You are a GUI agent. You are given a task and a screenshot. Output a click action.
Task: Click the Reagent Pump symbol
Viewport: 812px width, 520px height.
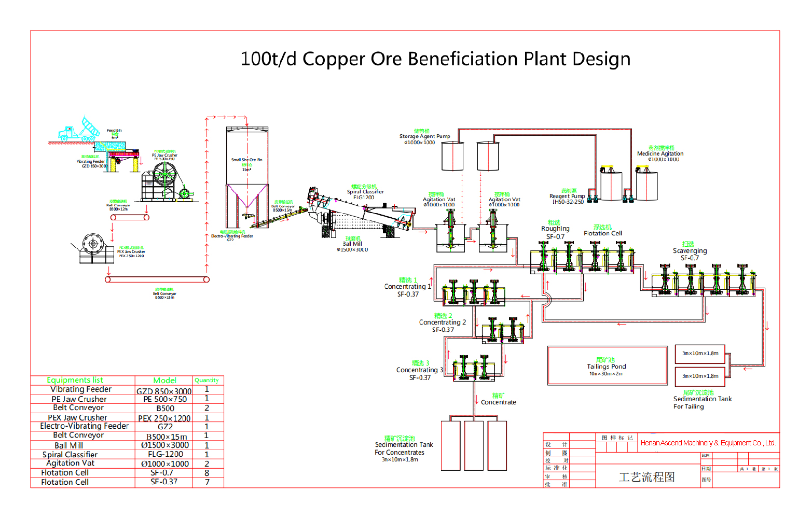(x=592, y=199)
